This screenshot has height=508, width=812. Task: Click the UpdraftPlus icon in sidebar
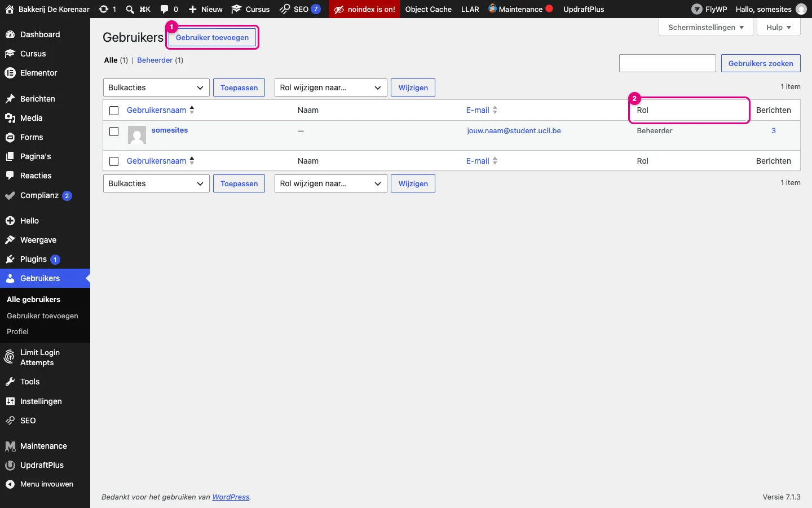point(10,465)
